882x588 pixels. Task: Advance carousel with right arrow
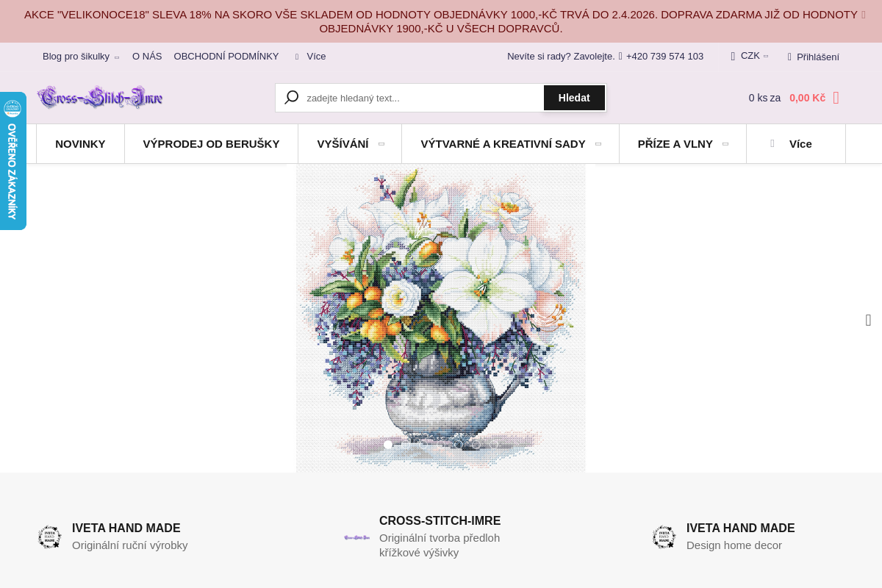868,320
